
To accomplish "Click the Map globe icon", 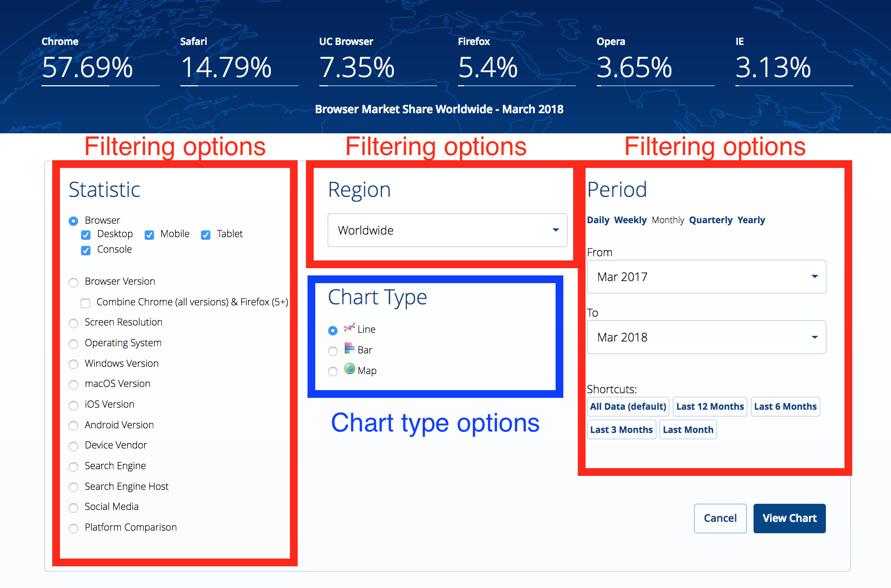I will click(x=349, y=368).
